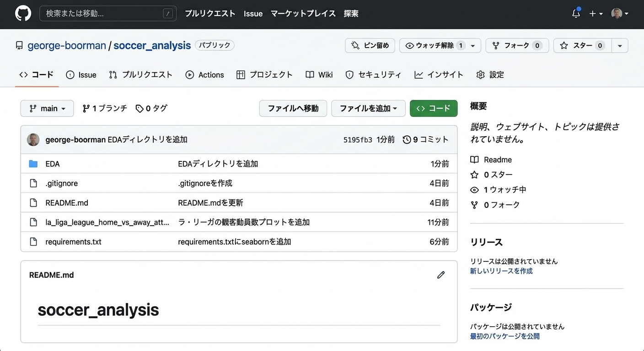Open the GitHub home logo

pos(23,13)
